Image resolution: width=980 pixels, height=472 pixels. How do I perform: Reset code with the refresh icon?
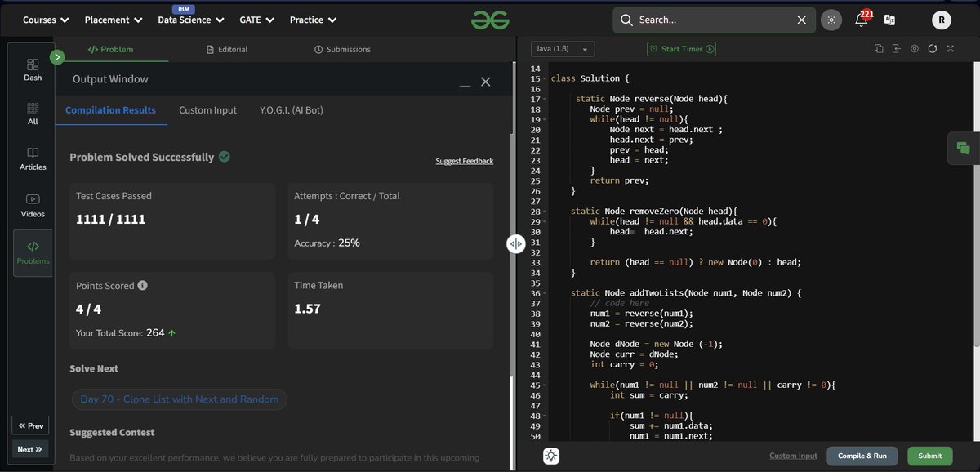[x=932, y=49]
